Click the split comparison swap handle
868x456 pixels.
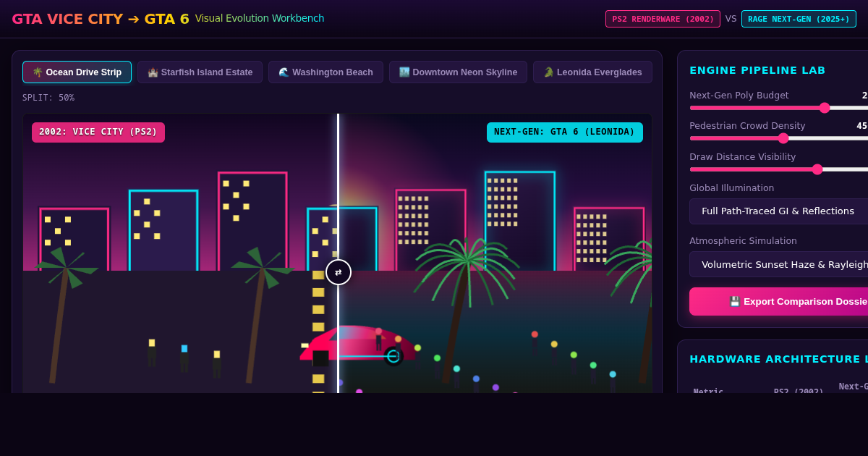pos(339,272)
